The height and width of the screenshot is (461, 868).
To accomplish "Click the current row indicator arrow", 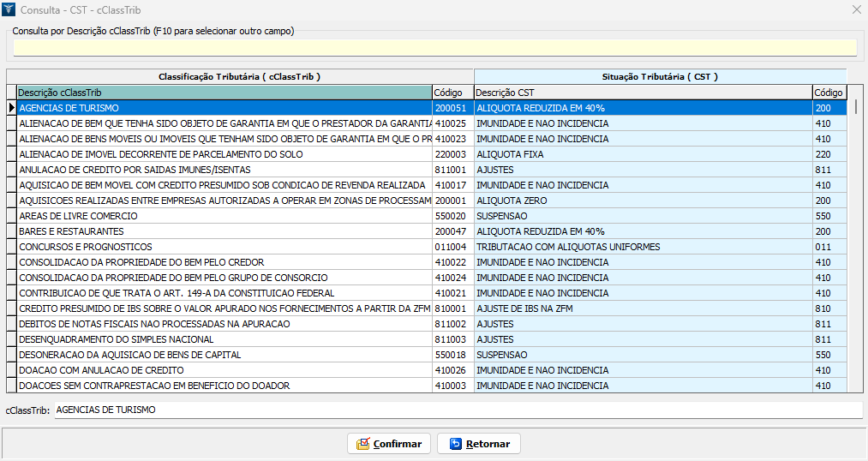I will pyautogui.click(x=12, y=108).
